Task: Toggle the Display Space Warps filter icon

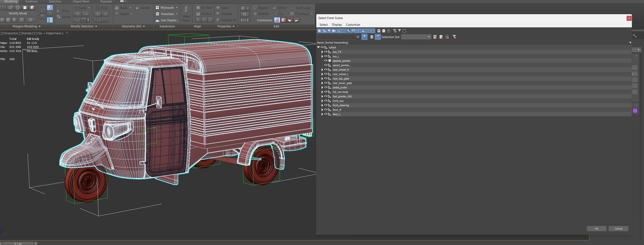Action: point(343,31)
